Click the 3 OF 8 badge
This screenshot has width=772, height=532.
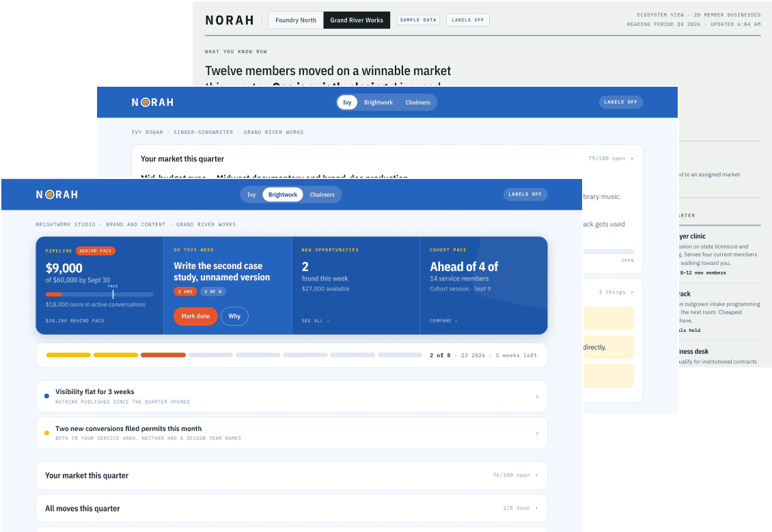point(212,292)
